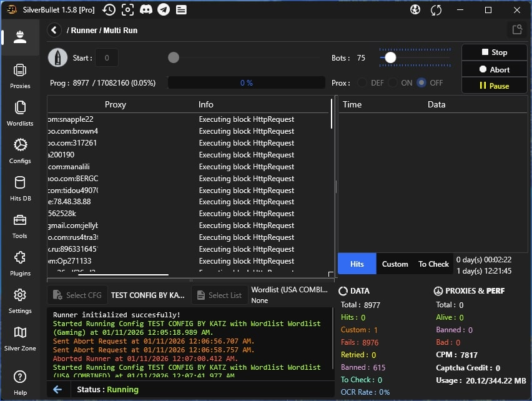
Task: Click the Telegram icon in title bar
Action: click(163, 10)
